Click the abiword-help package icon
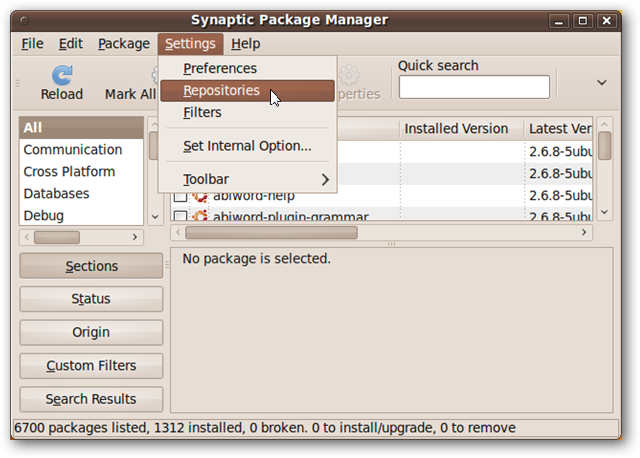This screenshot has width=640, height=458. click(200, 195)
